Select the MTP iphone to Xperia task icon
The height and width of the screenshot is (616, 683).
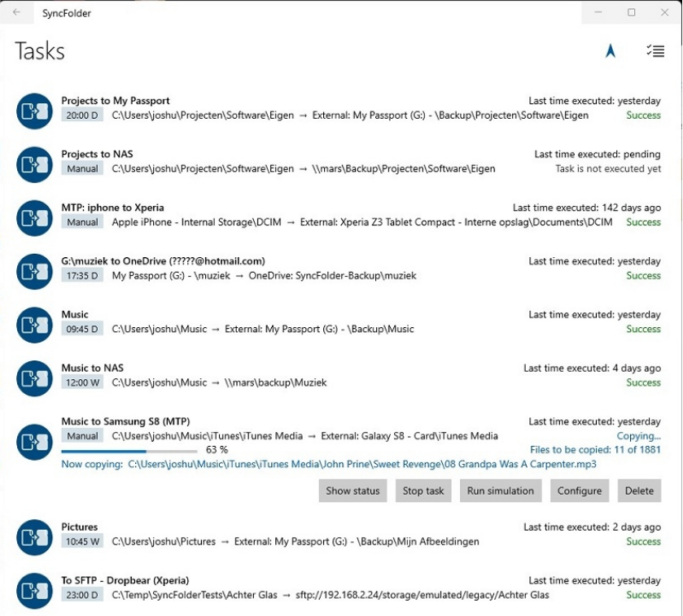[34, 217]
